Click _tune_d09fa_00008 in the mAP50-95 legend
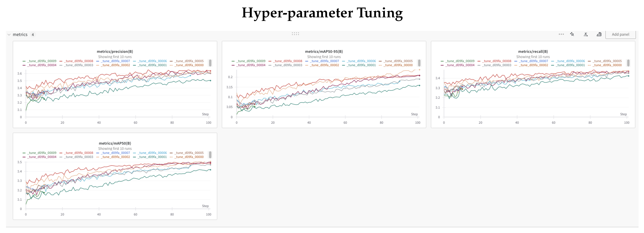Image resolution: width=644 pixels, height=233 pixels. click(288, 61)
